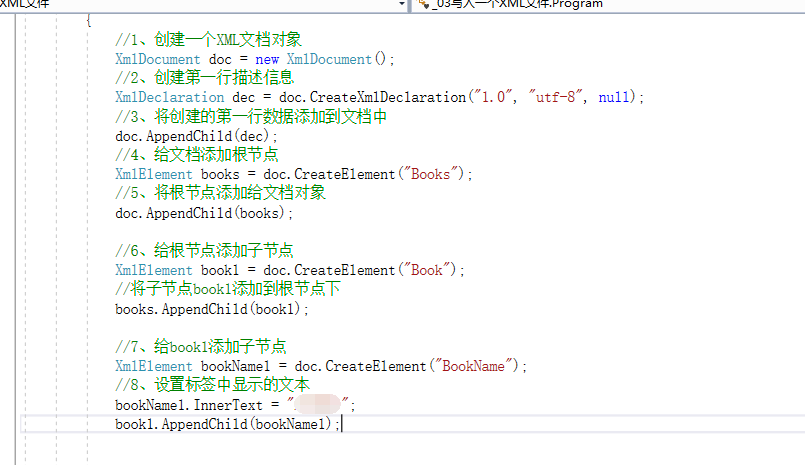Click the first XmlDocument type name before doc
The width and height of the screenshot is (805, 465).
pyautogui.click(x=158, y=60)
